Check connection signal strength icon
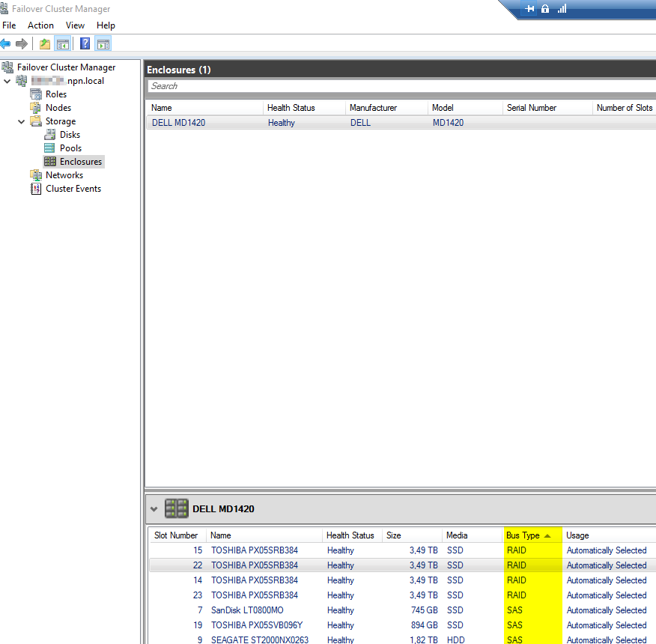 (562, 9)
